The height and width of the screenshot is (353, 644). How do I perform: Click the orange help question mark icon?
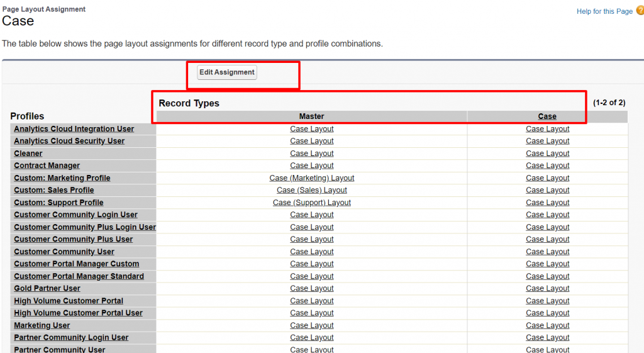click(x=640, y=11)
